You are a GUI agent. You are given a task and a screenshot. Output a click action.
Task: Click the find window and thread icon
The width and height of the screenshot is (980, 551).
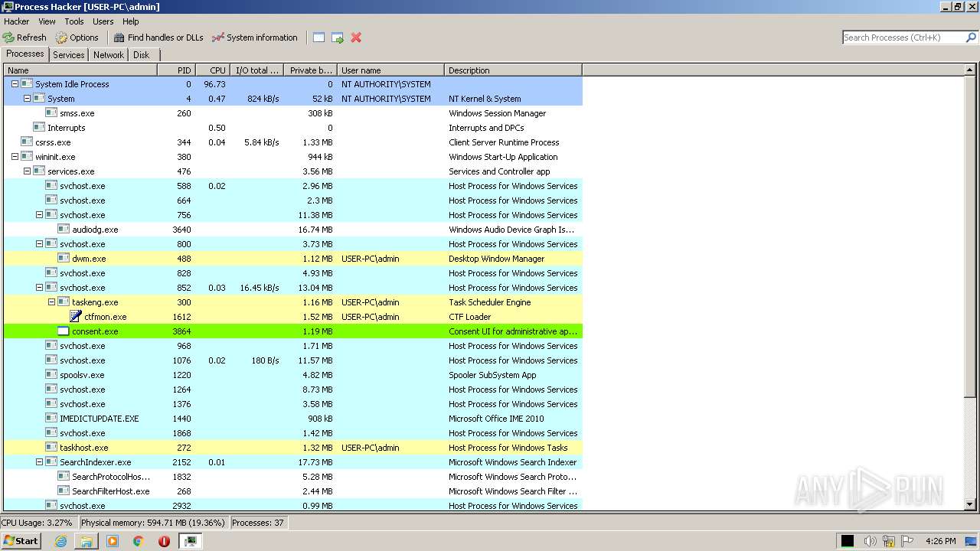pos(338,37)
